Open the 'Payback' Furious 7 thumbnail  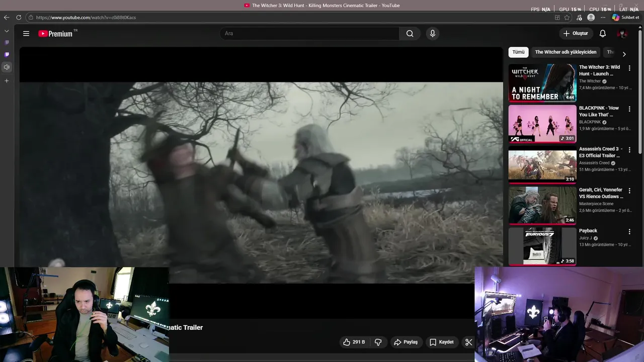click(542, 246)
